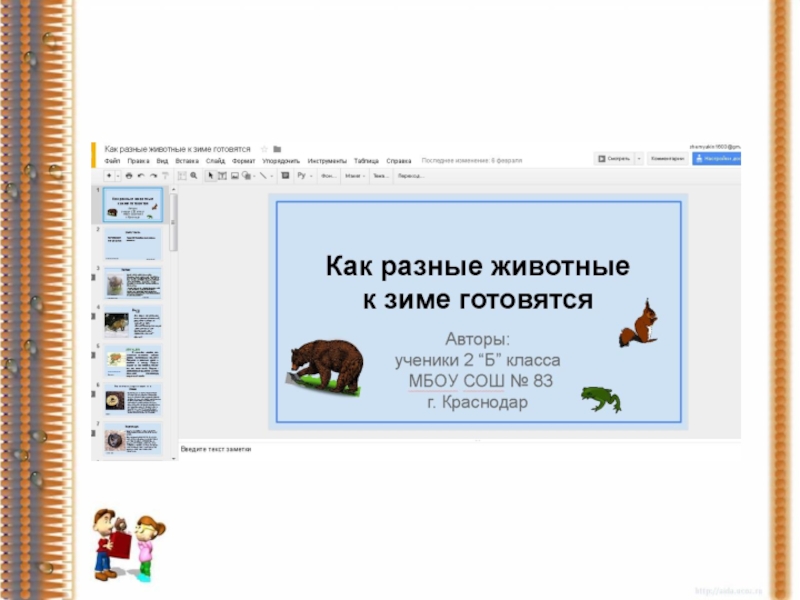The height and width of the screenshot is (600, 800).
Task: Click the folder icon beside the title
Action: click(x=277, y=149)
